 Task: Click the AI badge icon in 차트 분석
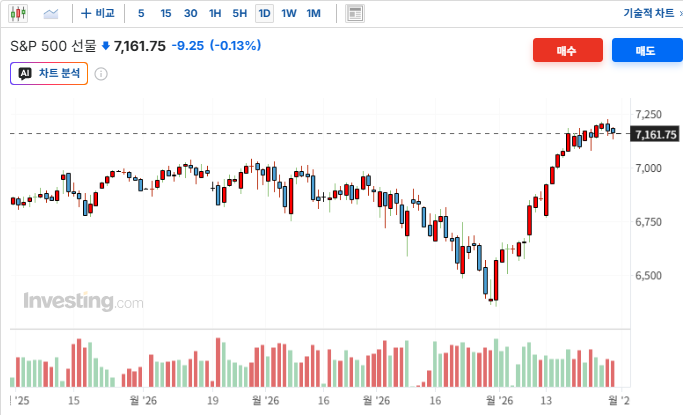(25, 73)
